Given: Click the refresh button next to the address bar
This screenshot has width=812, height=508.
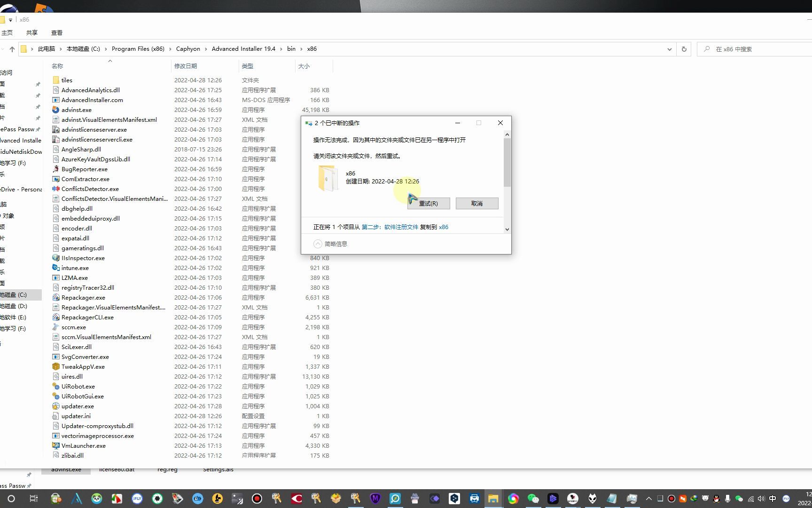Looking at the screenshot, I should click(x=684, y=49).
